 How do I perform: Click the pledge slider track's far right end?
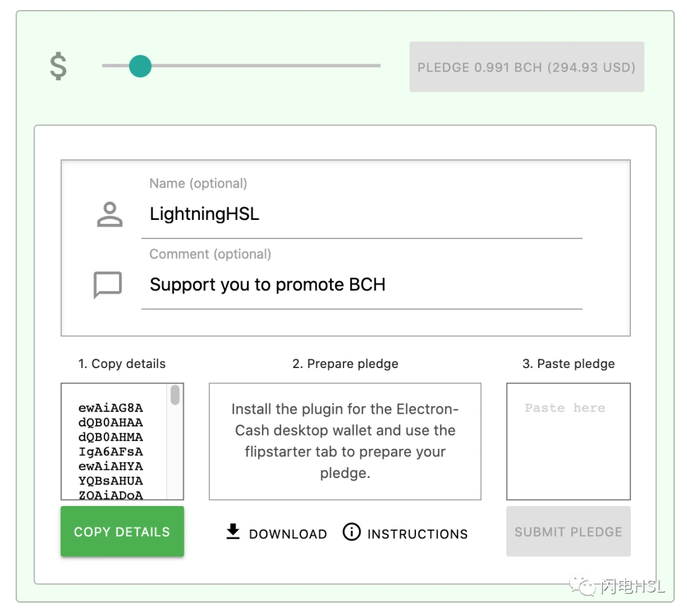(x=378, y=65)
